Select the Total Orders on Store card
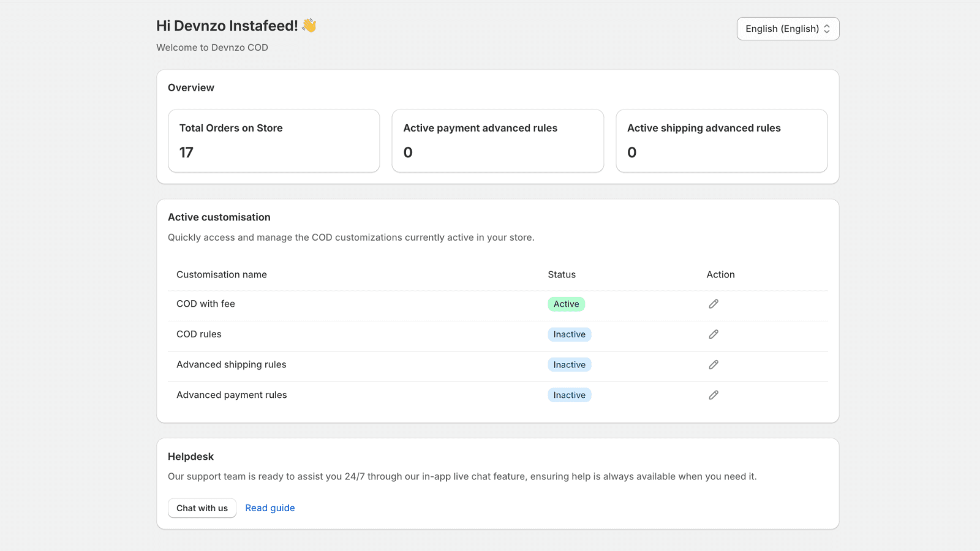Image resolution: width=980 pixels, height=551 pixels. click(274, 141)
